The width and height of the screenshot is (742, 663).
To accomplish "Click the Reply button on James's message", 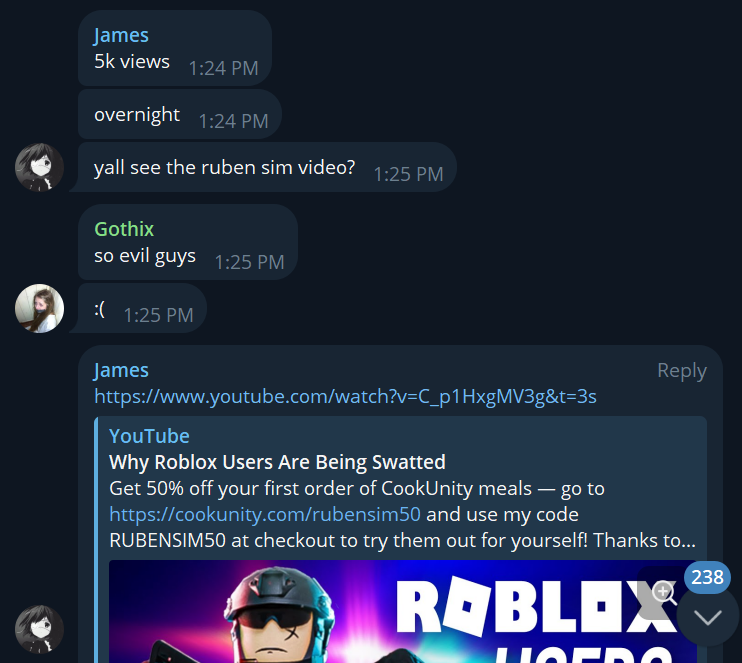I will (x=681, y=370).
